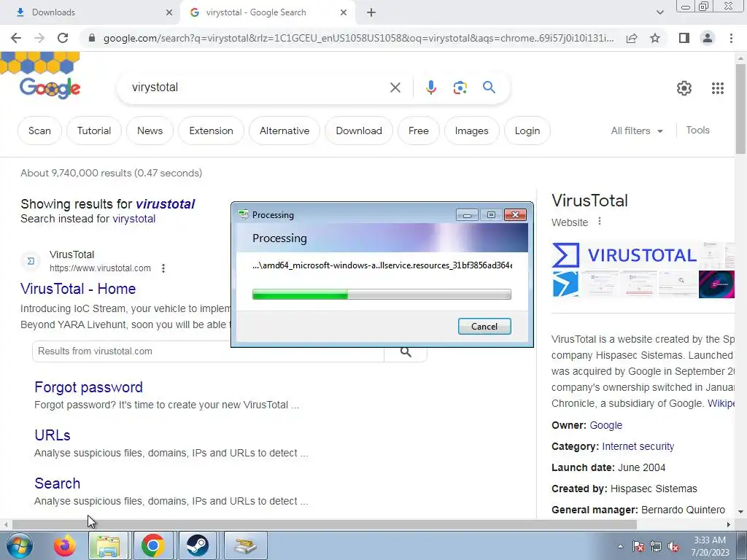The image size is (747, 560).
Task: Open the Windows Start orb
Action: 20,545
